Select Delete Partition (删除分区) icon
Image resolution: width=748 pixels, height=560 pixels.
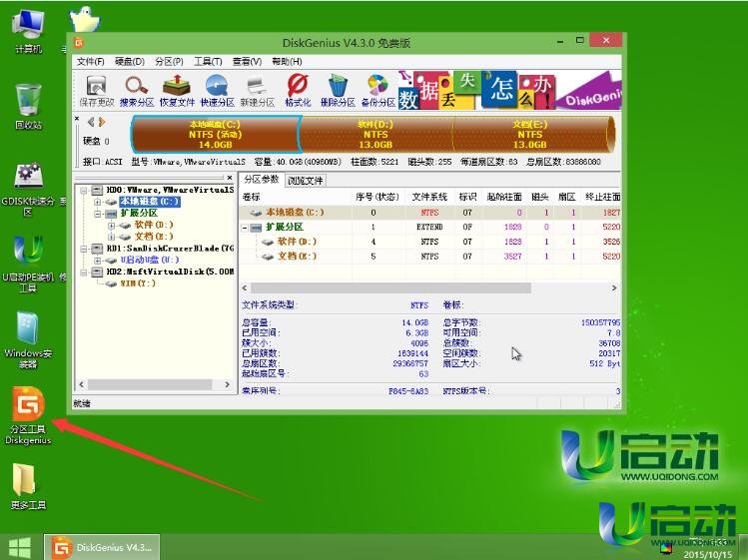[338, 91]
